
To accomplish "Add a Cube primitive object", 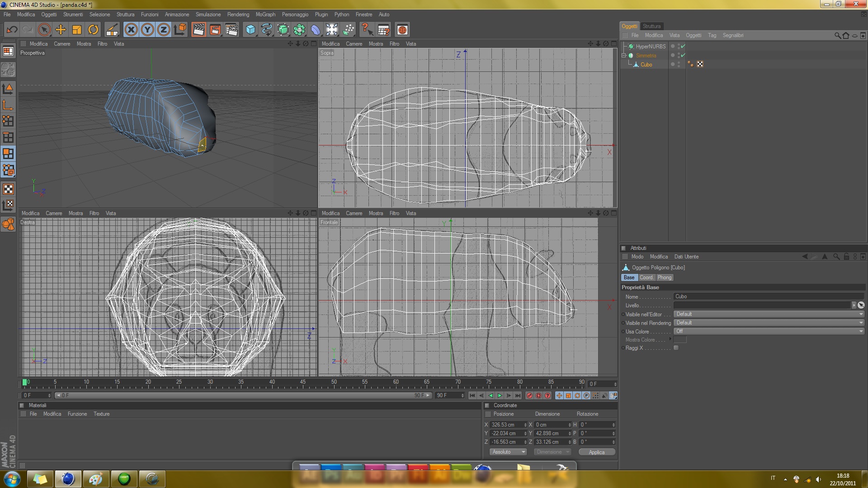I will coord(250,30).
